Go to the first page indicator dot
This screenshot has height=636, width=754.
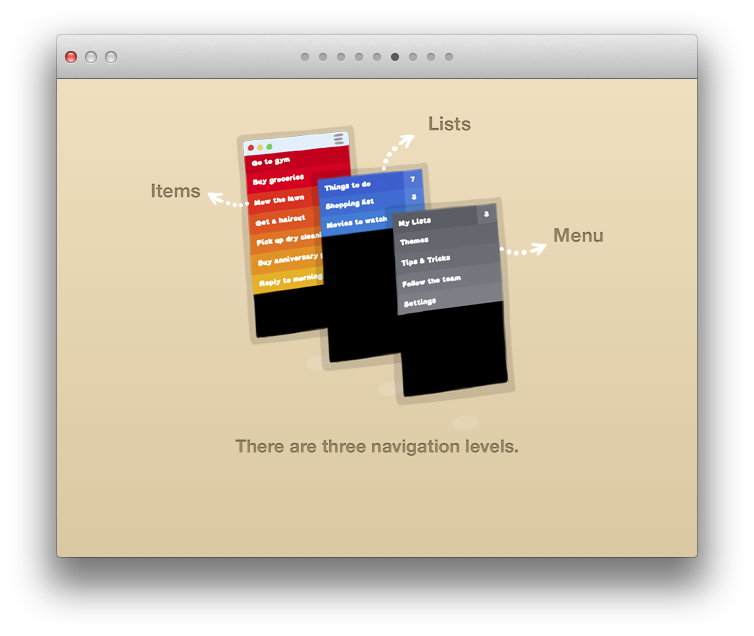(305, 57)
